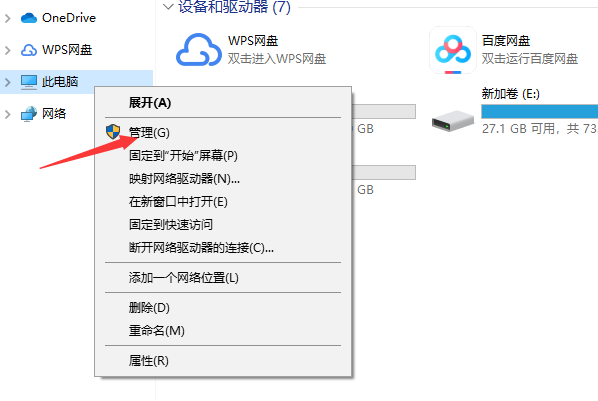598x401 pixels.
Task: Click the blue E: drive usage bar
Action: [x=540, y=111]
